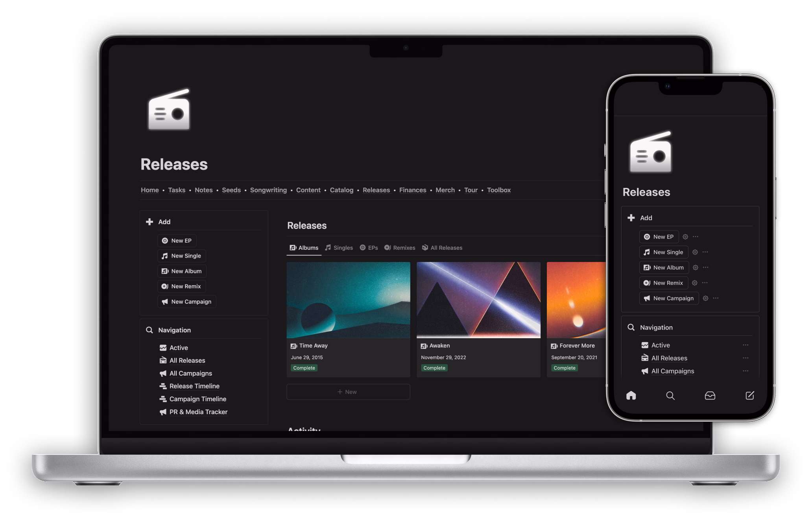
Task: Click the radio page icon on the laptop
Action: [169, 109]
